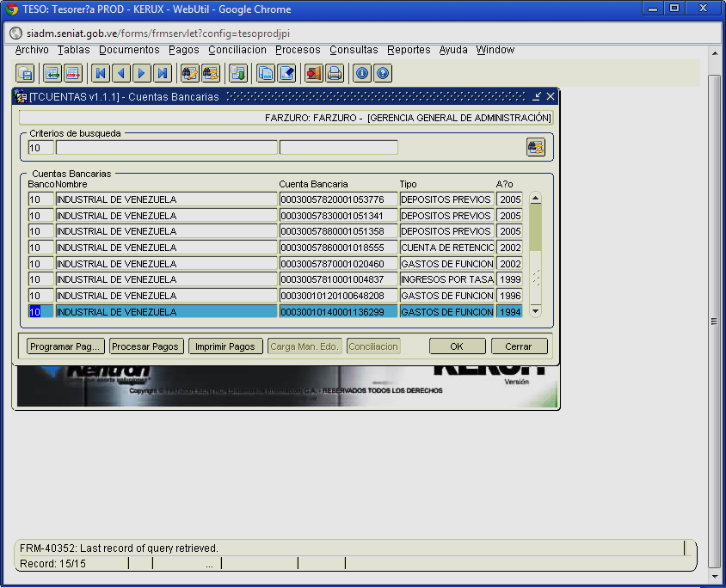Select account 00030010120100648208
This screenshot has width=726, height=588.
click(x=338, y=296)
